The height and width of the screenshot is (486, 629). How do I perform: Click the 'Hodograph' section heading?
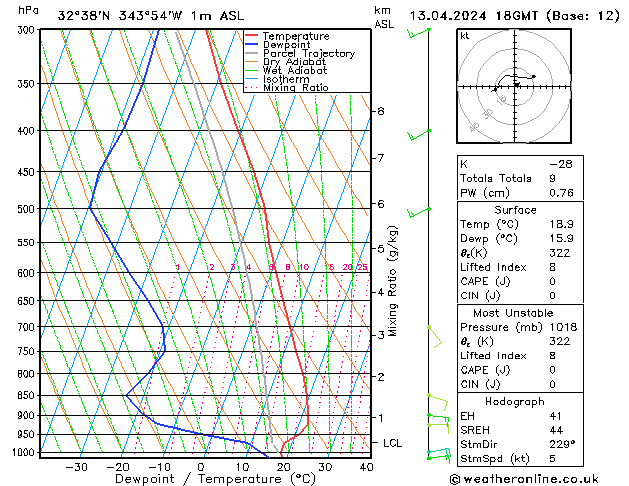click(x=515, y=402)
